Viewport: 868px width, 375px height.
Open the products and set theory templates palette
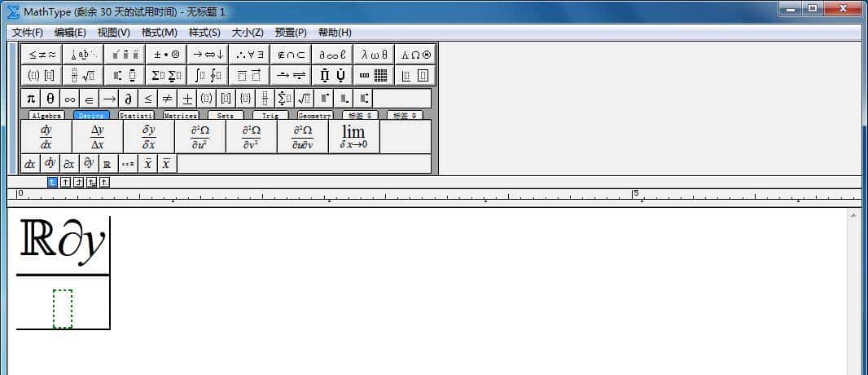pyautogui.click(x=332, y=75)
